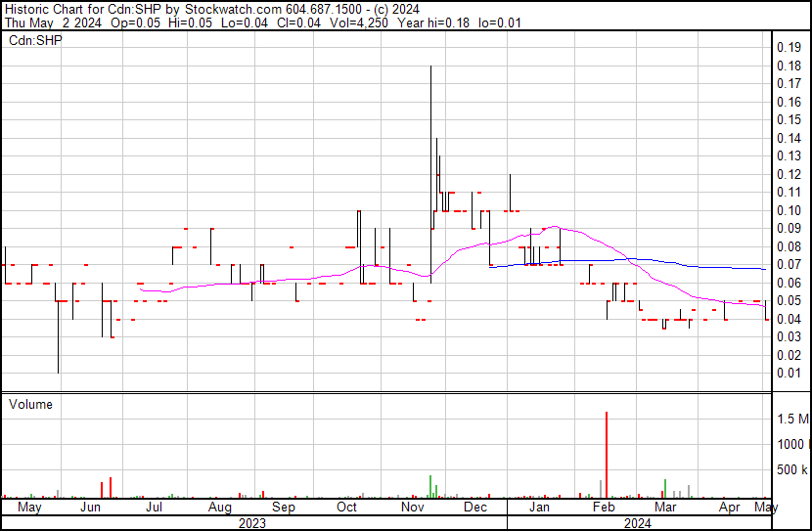The height and width of the screenshot is (531, 812).
Task: Click the 2024 year label
Action: (x=636, y=523)
